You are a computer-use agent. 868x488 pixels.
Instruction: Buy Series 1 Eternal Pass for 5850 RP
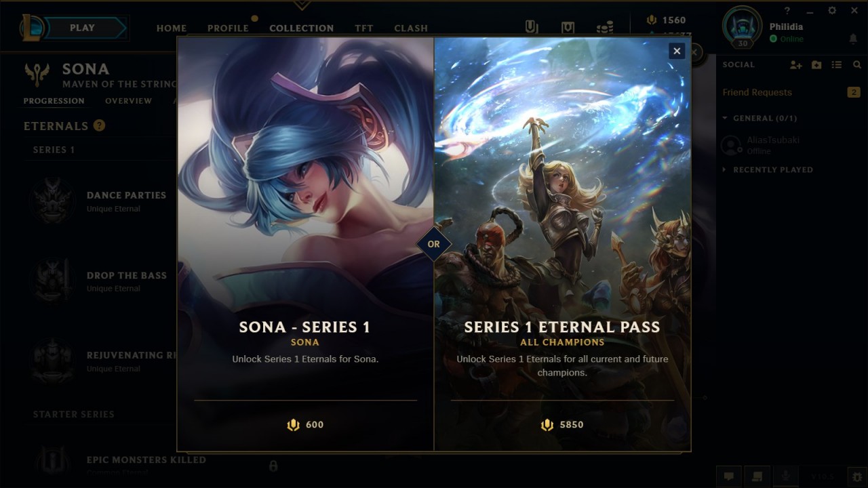pyautogui.click(x=562, y=425)
